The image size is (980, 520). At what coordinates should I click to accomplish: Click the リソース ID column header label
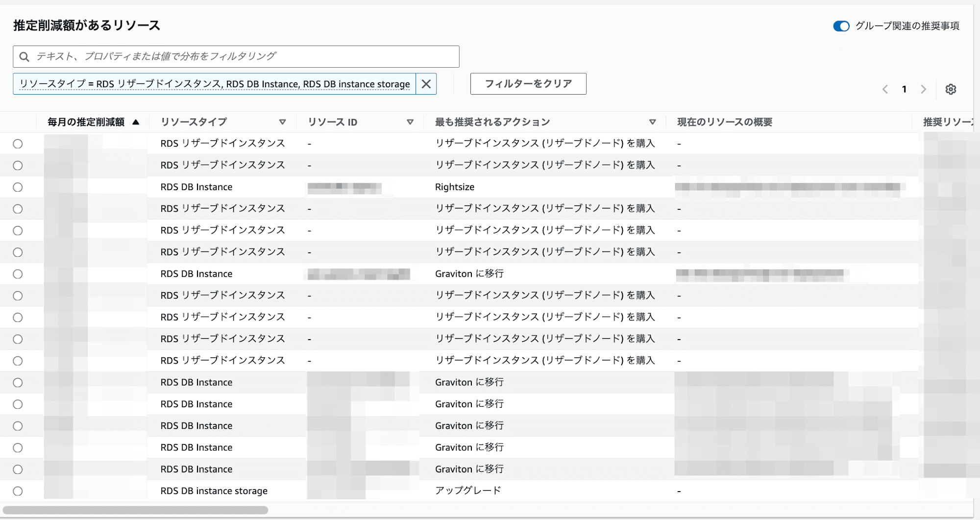tap(332, 122)
